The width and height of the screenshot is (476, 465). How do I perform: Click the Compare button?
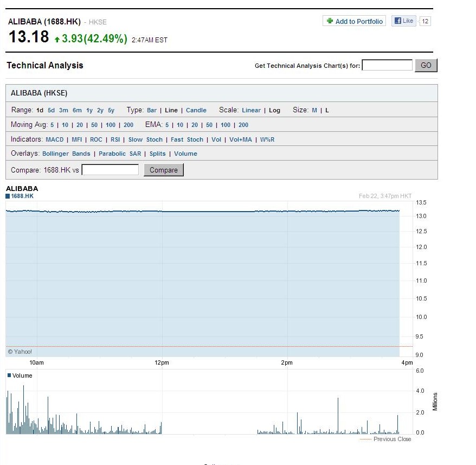164,170
